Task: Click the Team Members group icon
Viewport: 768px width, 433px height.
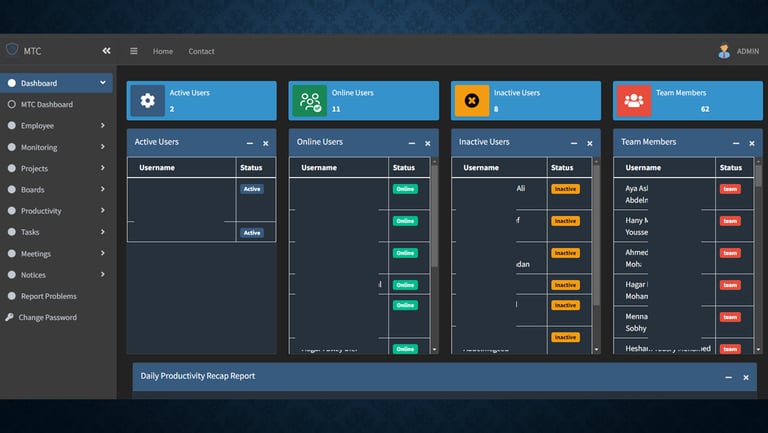Action: click(x=634, y=100)
